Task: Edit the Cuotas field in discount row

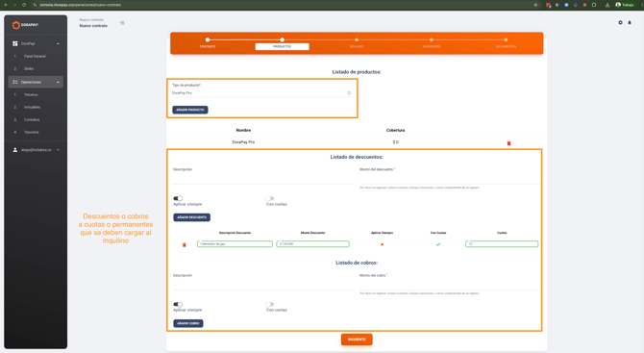Action: (502, 244)
